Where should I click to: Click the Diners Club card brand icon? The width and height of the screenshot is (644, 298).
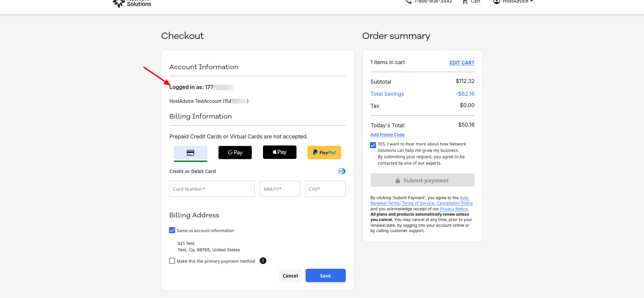[341, 171]
